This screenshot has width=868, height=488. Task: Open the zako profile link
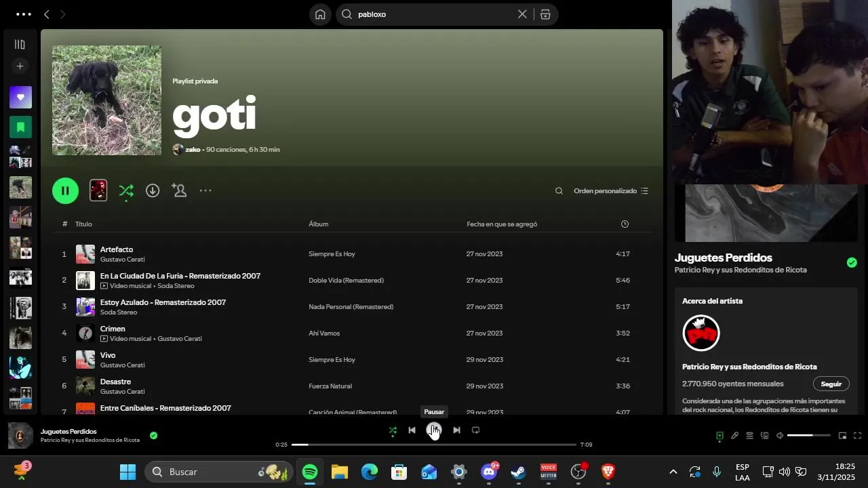[x=193, y=150]
